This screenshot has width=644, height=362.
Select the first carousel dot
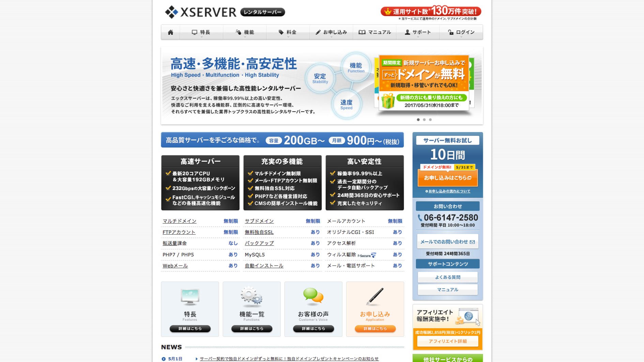(418, 120)
